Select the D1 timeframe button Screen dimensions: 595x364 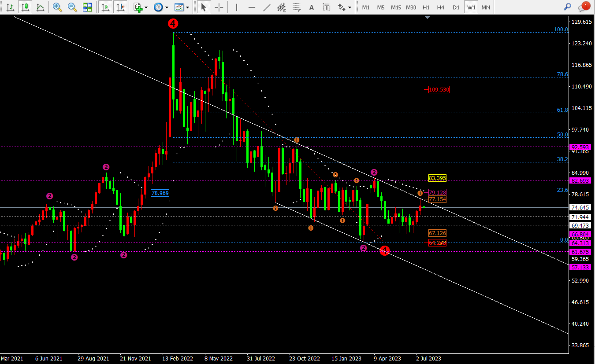[x=456, y=7]
